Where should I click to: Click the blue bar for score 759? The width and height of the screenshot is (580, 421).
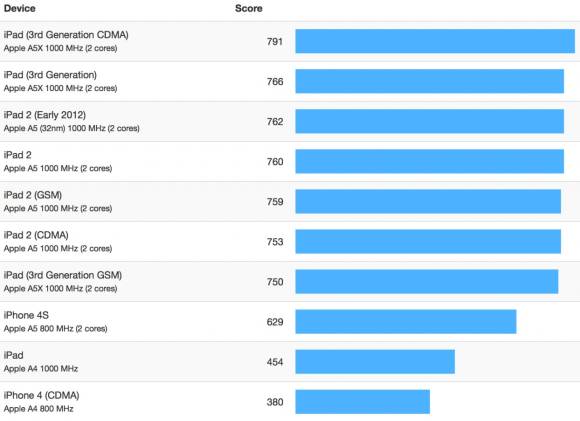(x=428, y=201)
